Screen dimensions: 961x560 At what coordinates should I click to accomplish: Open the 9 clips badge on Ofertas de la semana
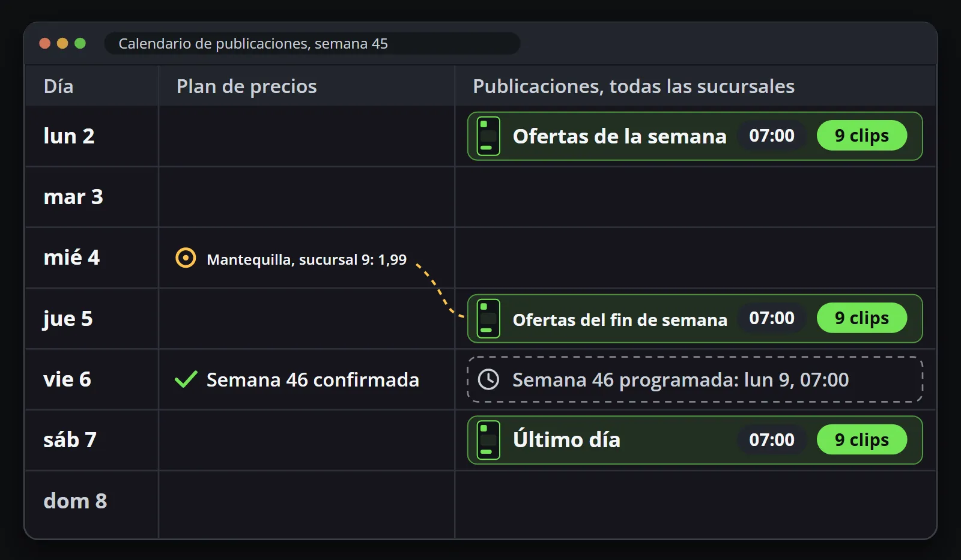(862, 136)
